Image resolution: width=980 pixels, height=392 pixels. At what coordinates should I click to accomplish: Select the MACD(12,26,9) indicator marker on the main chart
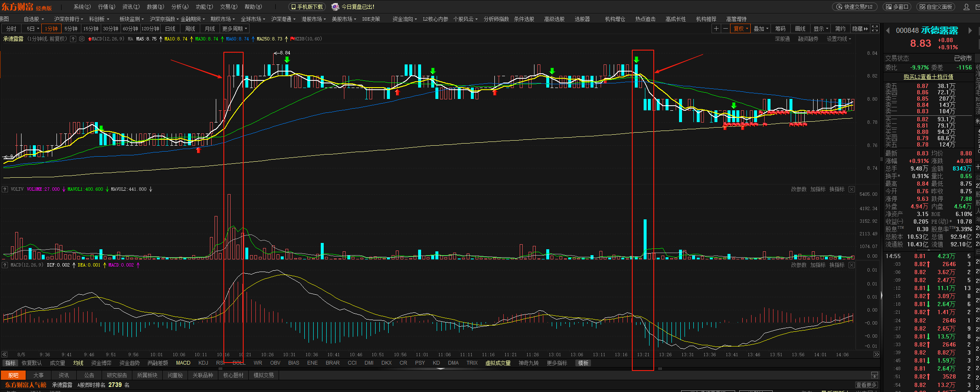(x=106, y=39)
